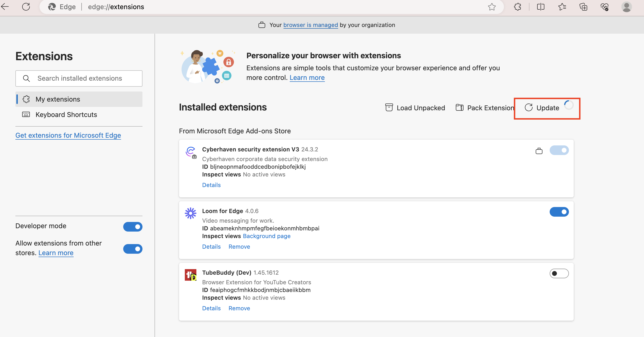This screenshot has width=644, height=337.
Task: Remove TubeBuddy (Dev) extension
Action: click(x=239, y=308)
